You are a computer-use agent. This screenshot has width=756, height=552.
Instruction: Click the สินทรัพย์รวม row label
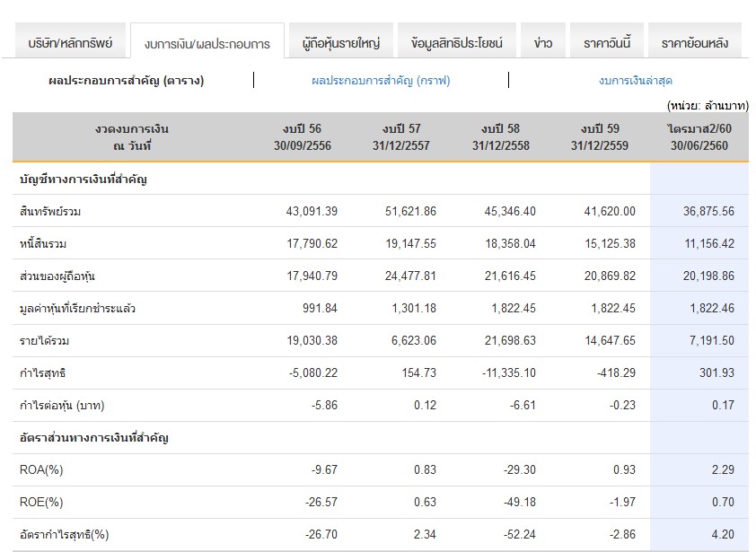point(50,212)
